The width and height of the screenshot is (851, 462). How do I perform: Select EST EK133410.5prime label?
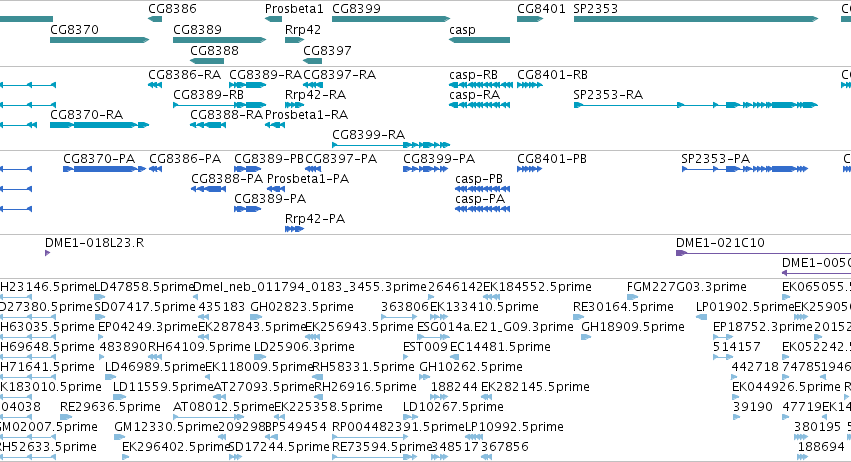coord(484,307)
